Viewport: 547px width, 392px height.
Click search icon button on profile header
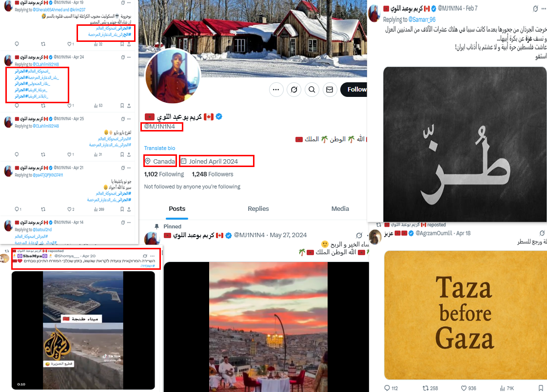click(312, 90)
